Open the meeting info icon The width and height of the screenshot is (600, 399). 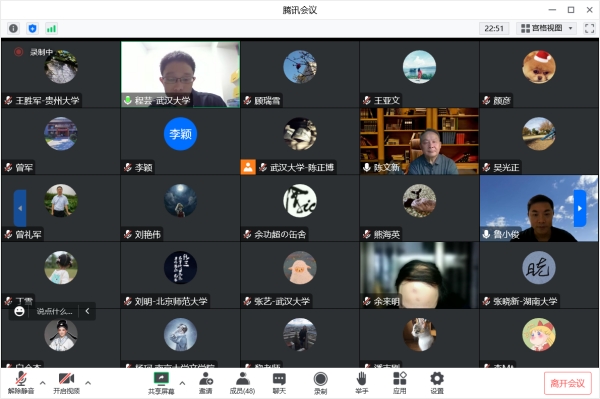13,28
